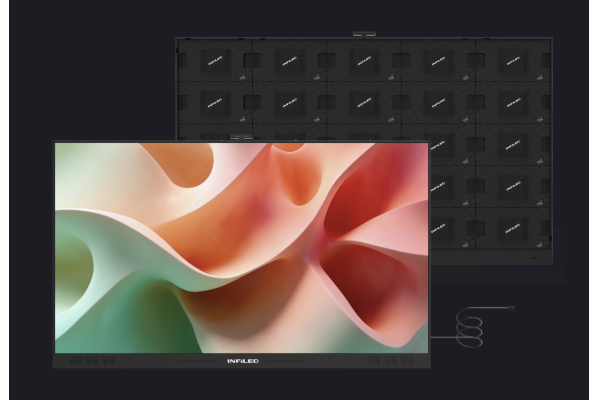
Task: Click the coiled power cable beside the display
Action: coord(473,327)
